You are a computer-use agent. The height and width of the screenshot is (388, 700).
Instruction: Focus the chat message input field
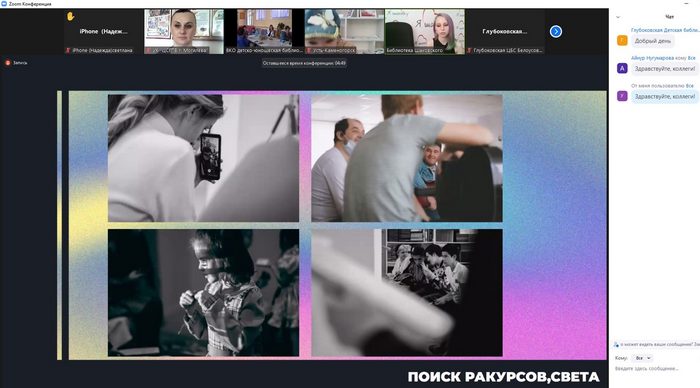pos(655,369)
